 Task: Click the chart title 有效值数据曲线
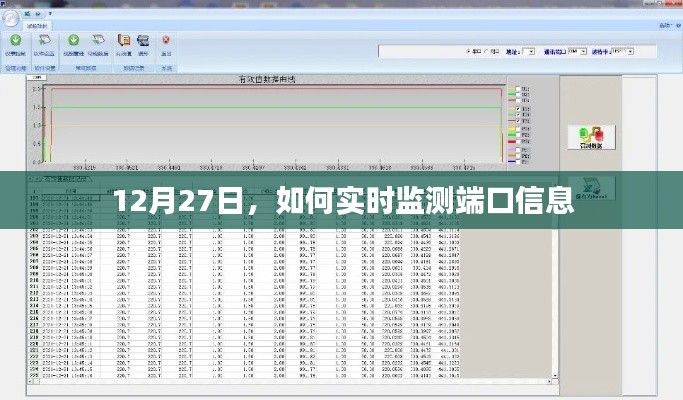267,80
